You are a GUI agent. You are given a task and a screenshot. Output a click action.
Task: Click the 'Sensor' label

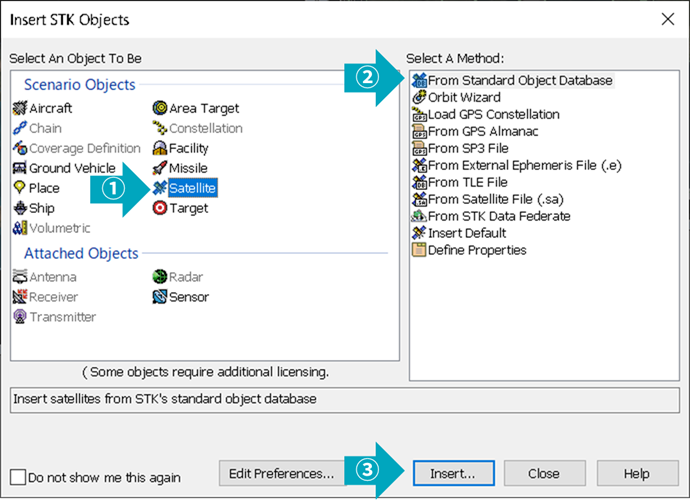point(189,297)
